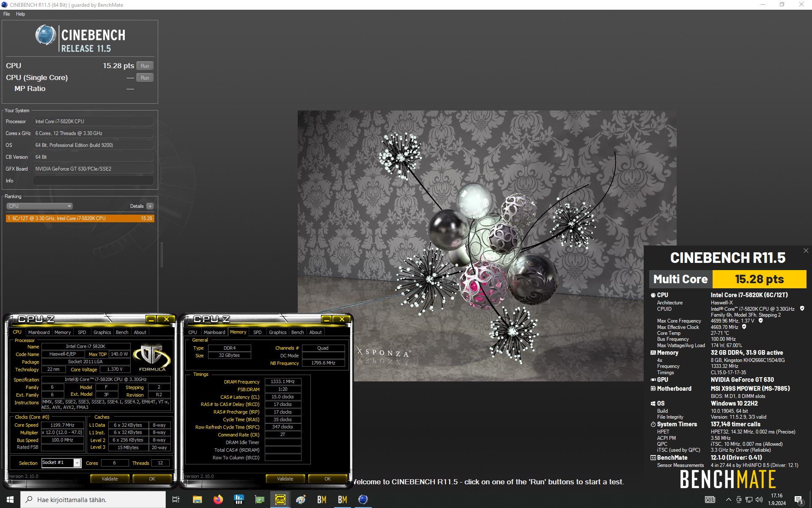Open Bench tab in right CPU-Z window
The height and width of the screenshot is (508, 812).
click(297, 332)
